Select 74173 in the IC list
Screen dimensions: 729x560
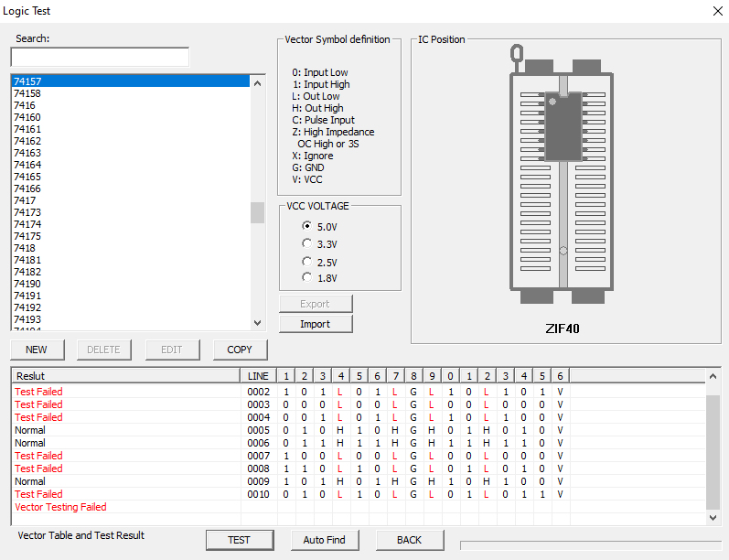tap(131, 212)
